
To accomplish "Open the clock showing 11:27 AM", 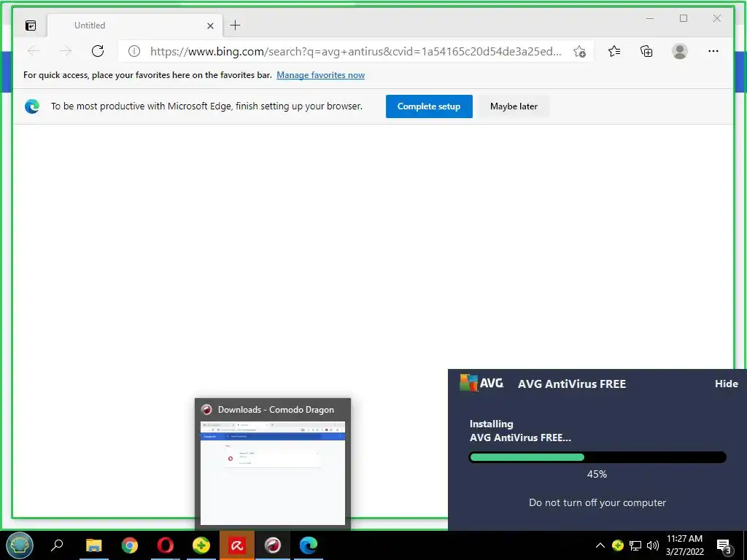I will point(684,545).
